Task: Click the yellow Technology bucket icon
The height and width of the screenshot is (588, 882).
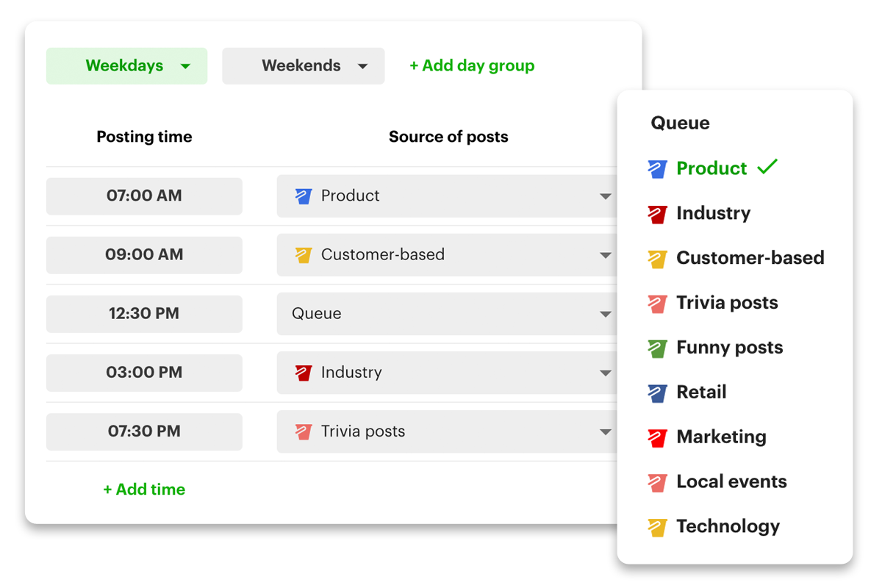Action: (x=659, y=526)
